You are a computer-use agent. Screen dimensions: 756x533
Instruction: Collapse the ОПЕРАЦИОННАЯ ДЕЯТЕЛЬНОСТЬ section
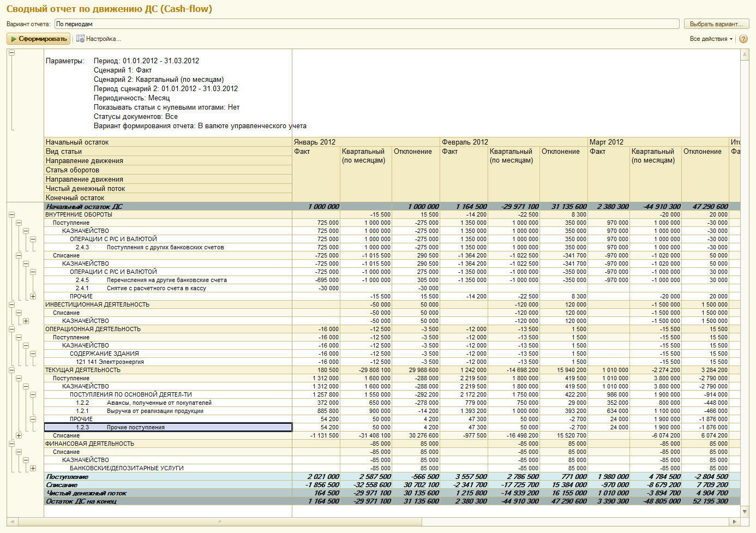pyautogui.click(x=11, y=330)
